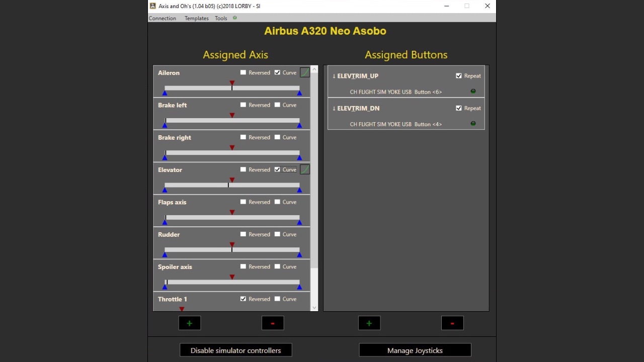This screenshot has height=362, width=644.
Task: Click the ELEVTRIM_DN green status LED
Action: tap(473, 124)
